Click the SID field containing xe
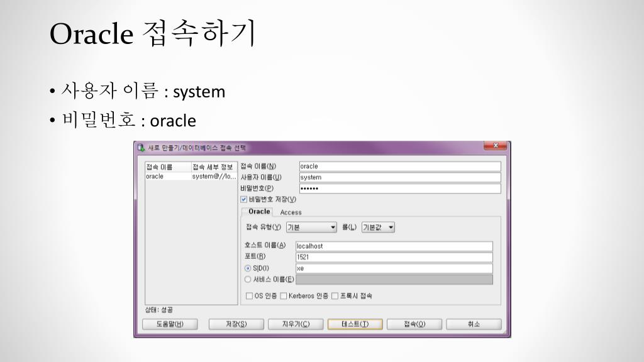This screenshot has width=644, height=362. coord(394,268)
